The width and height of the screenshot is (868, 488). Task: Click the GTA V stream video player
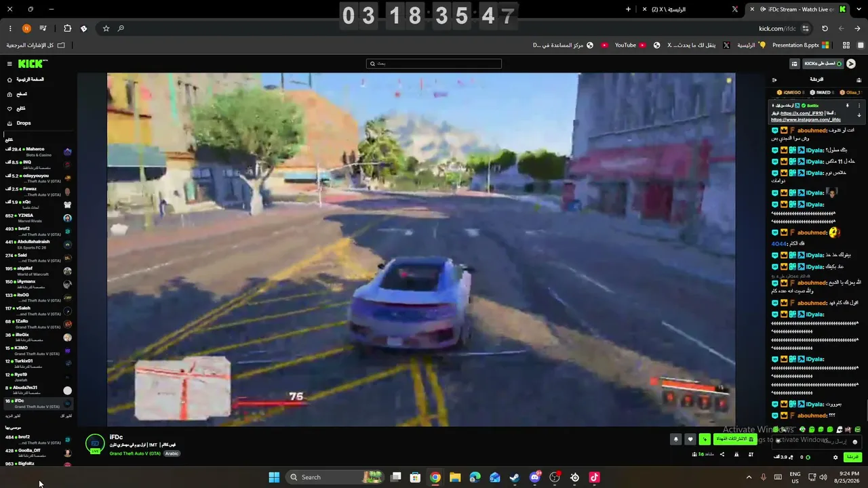pyautogui.click(x=421, y=249)
